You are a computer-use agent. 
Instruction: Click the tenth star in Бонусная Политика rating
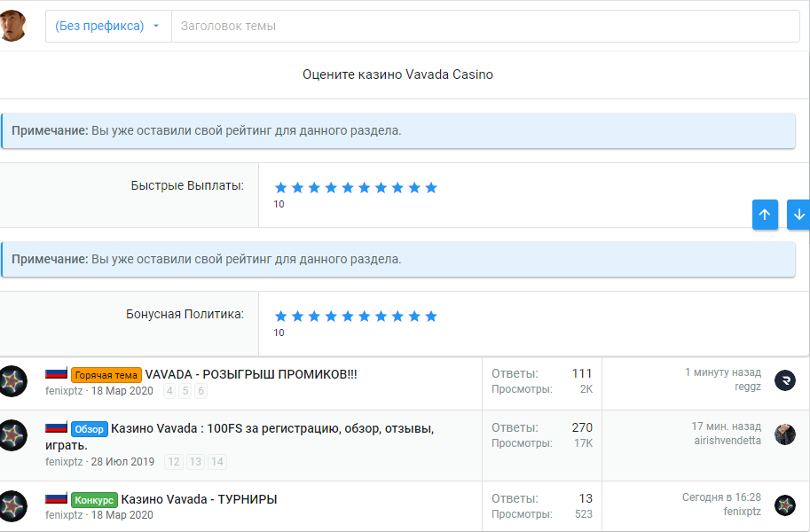431,317
